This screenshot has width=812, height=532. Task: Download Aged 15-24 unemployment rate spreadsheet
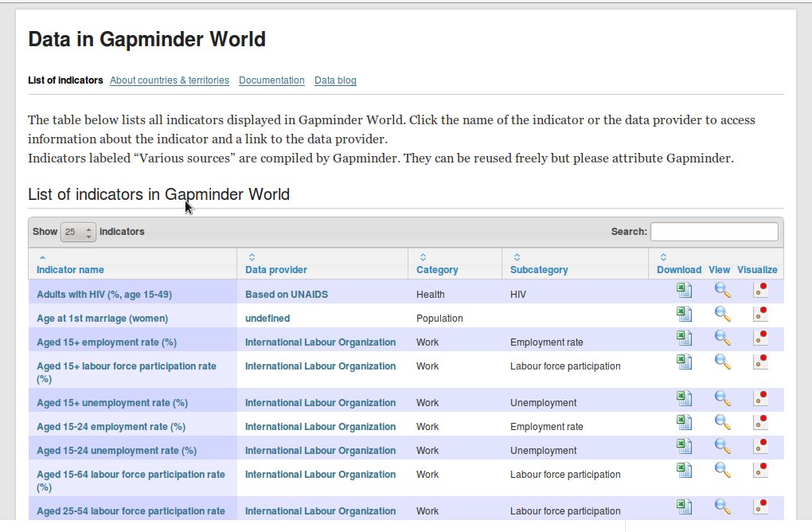click(x=684, y=447)
